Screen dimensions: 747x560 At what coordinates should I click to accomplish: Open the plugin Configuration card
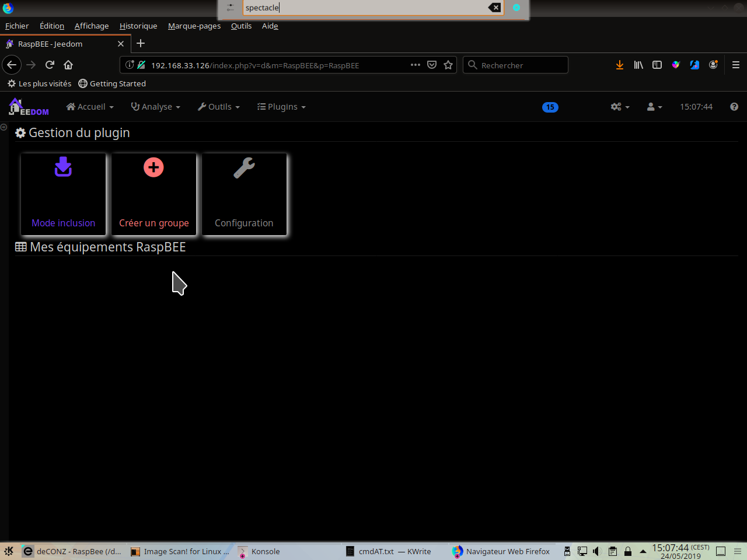244,194
